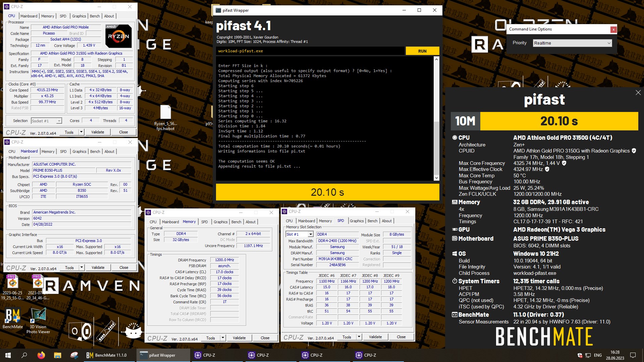Open File Explorer from the taskbar
Screen dimensions: 644x362
58,355
